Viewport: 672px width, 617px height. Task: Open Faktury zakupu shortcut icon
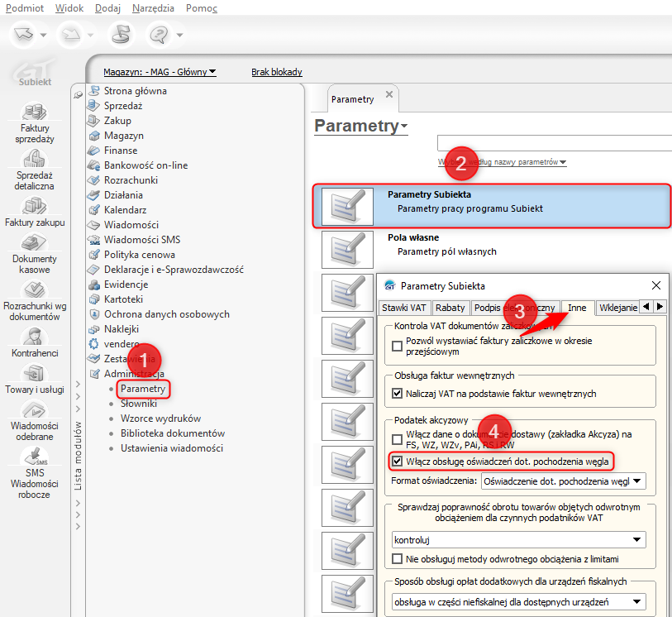coord(34,206)
